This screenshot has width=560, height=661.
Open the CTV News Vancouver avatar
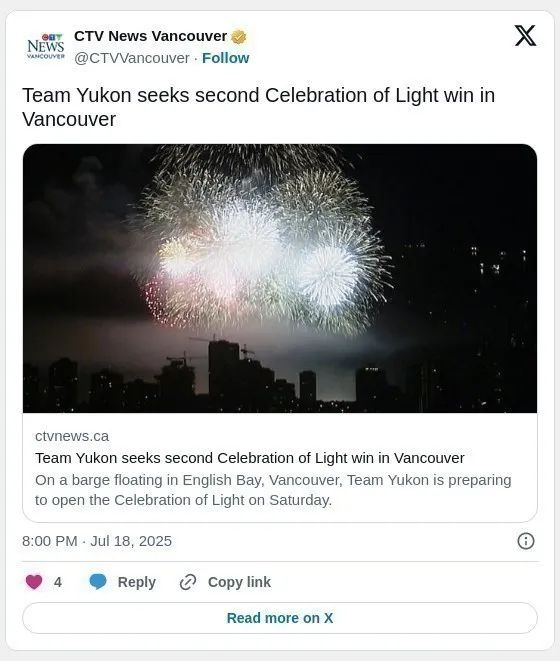pos(46,46)
